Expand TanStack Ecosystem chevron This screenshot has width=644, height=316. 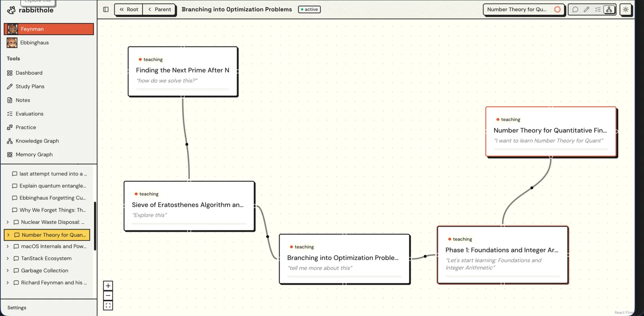(x=8, y=258)
